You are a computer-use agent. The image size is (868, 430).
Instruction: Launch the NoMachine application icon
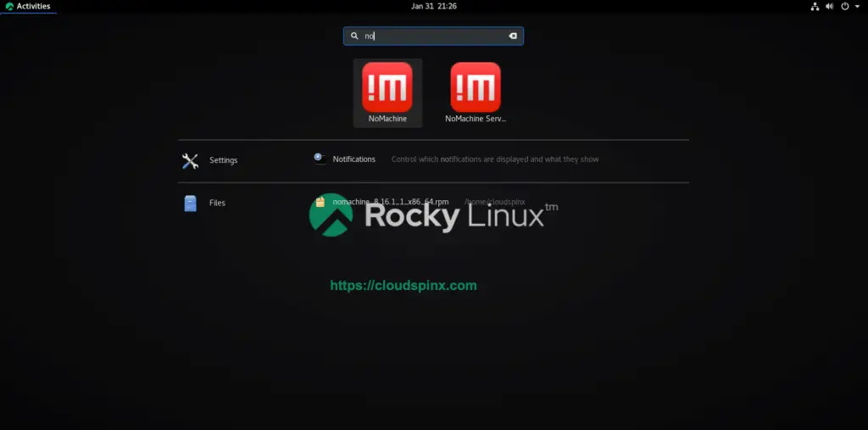[x=387, y=87]
